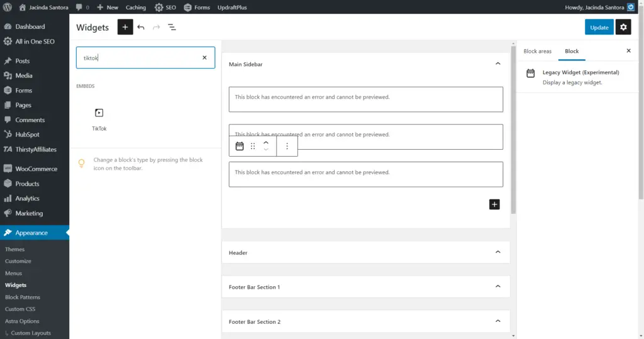Close the block settings sidebar
This screenshot has height=339, width=644.
628,51
